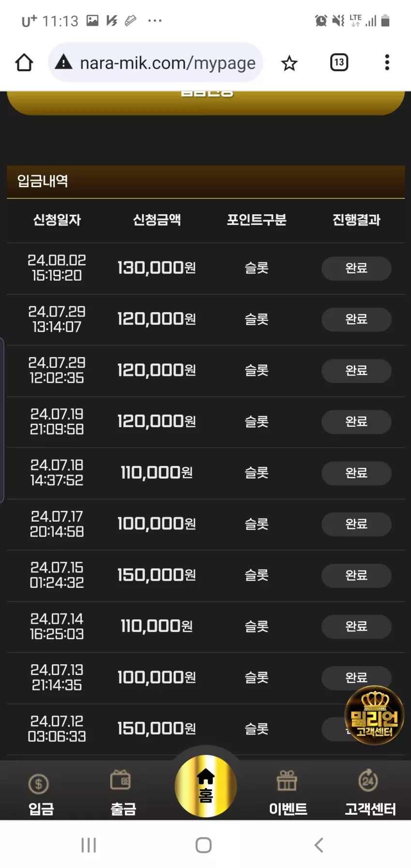Tap 완료 for the 24.08.02 deposit
Screen dimensions: 411x868
point(356,268)
